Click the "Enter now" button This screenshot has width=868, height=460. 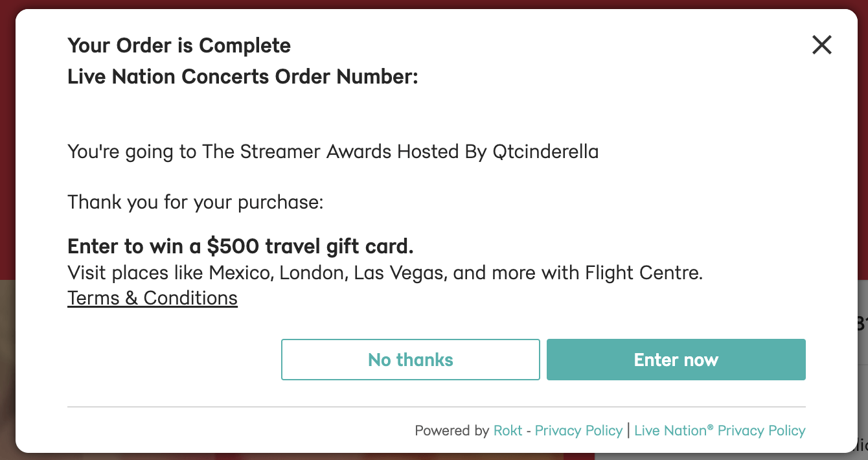coord(676,360)
